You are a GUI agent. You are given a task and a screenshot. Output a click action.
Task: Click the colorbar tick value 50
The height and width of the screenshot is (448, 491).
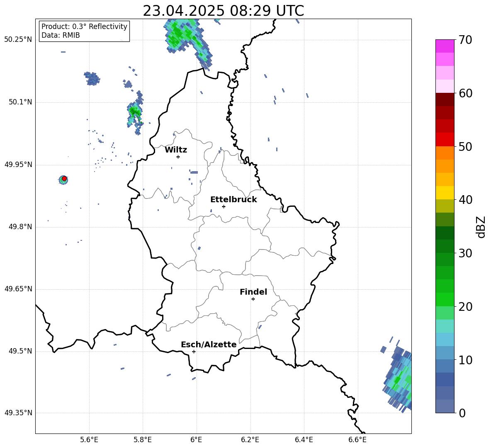click(465, 146)
